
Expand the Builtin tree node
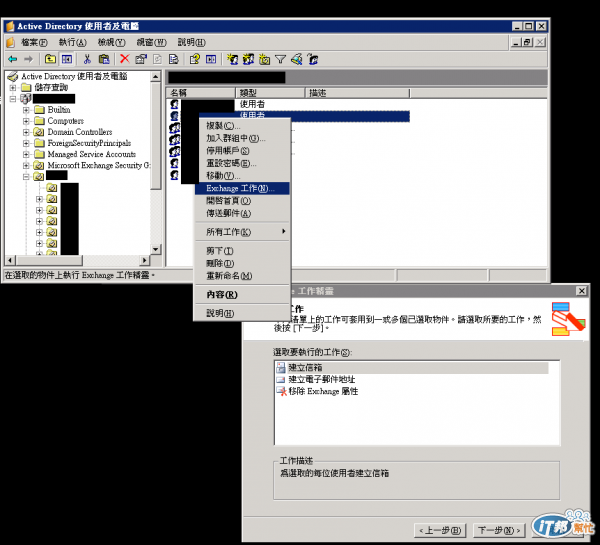point(26,110)
